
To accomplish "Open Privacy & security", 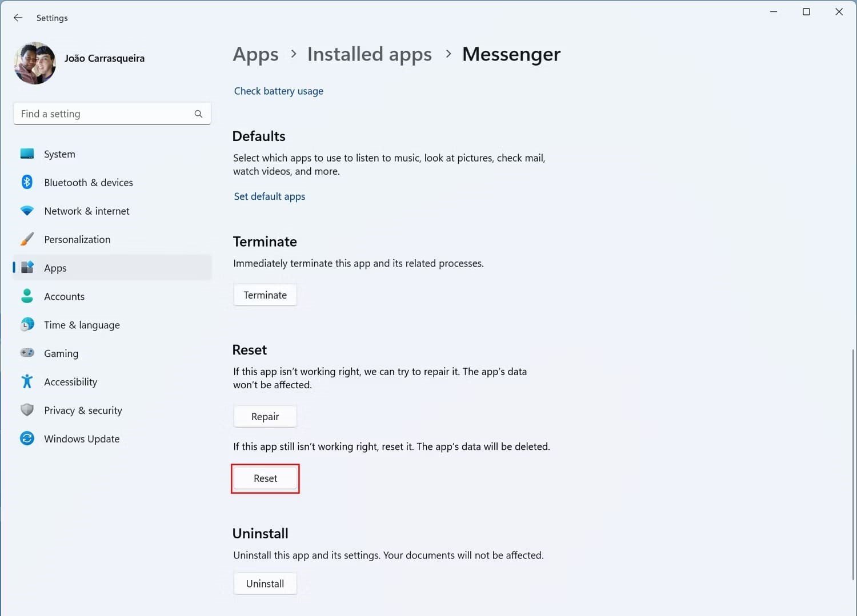I will [x=112, y=410].
